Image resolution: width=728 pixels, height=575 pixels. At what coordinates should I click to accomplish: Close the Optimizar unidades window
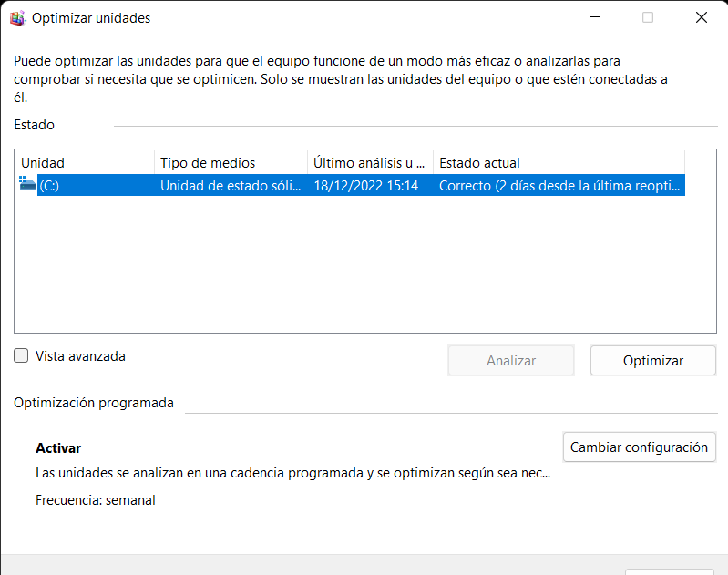[701, 17]
